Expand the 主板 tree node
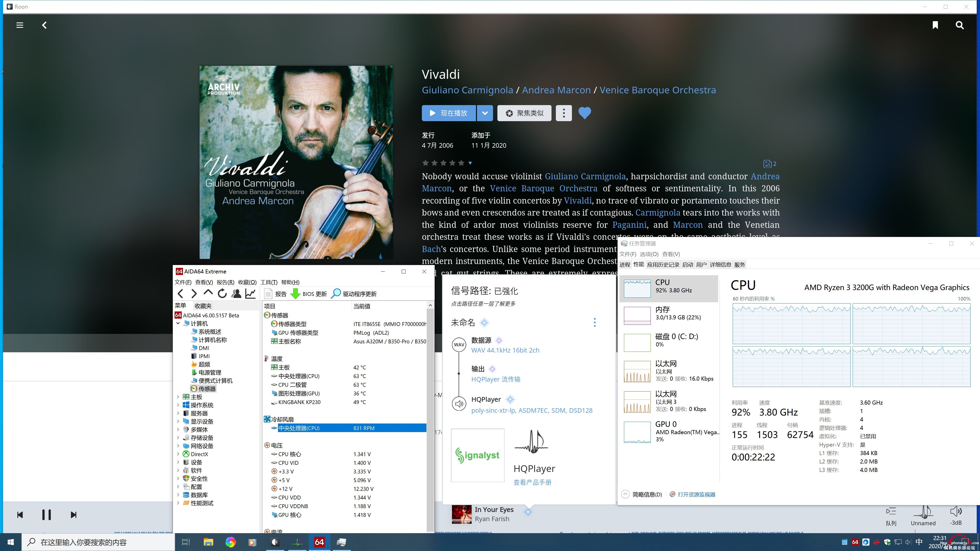 point(178,397)
